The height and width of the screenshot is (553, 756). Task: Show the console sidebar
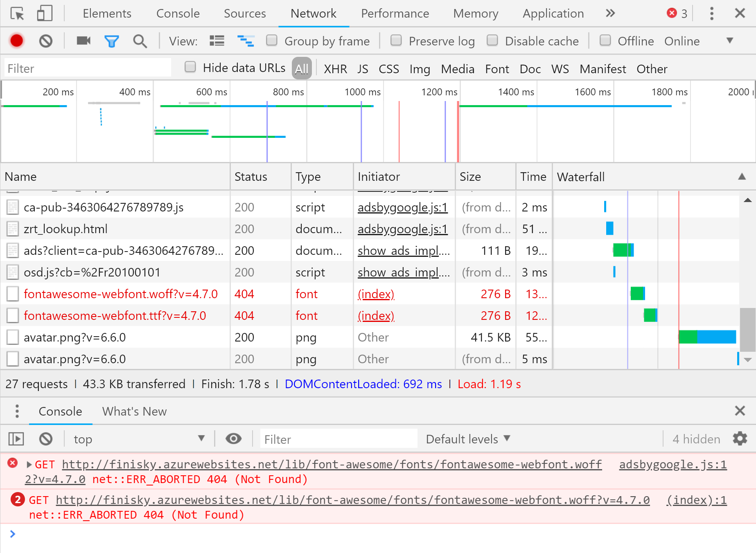[16, 439]
